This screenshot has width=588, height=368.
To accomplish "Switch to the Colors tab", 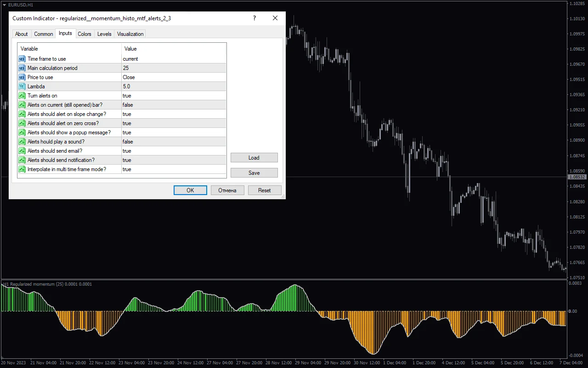I will (85, 34).
